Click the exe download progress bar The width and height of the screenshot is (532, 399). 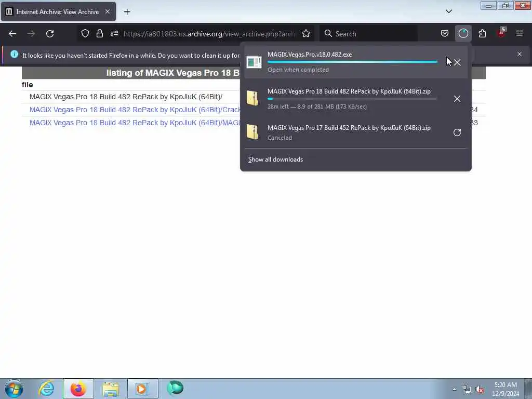point(352,62)
